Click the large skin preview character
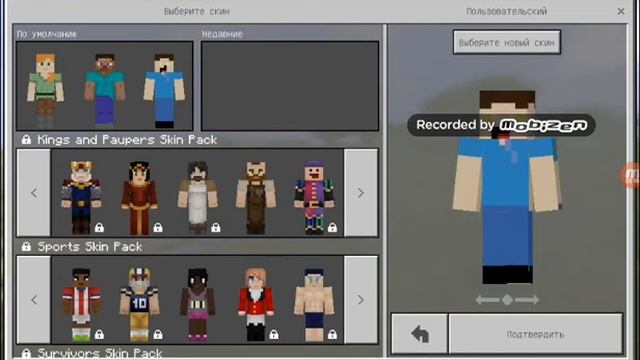The width and height of the screenshot is (640, 360). pos(507,187)
